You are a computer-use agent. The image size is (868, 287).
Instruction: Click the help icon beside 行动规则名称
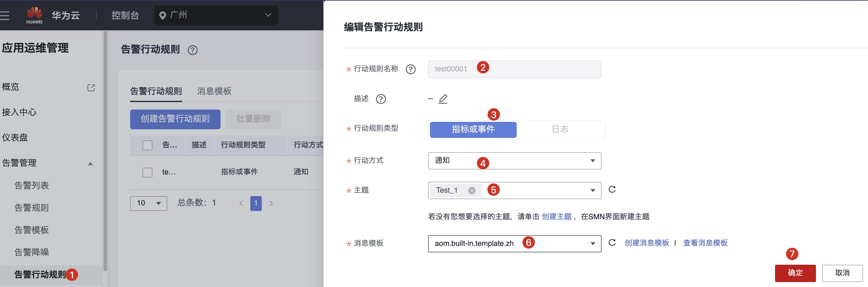(410, 69)
